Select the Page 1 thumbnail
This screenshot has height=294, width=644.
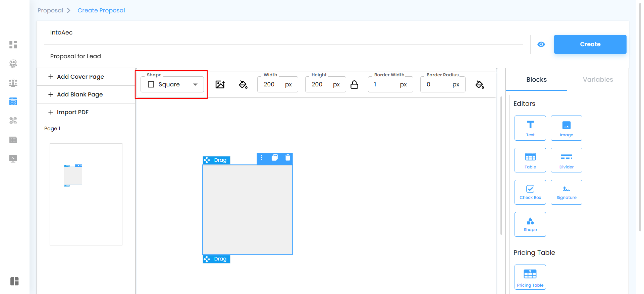86,194
